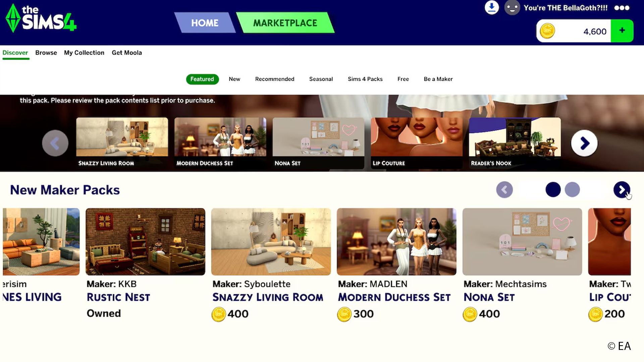The height and width of the screenshot is (362, 644).
Task: Open the three-dot options menu
Action: click(x=622, y=8)
